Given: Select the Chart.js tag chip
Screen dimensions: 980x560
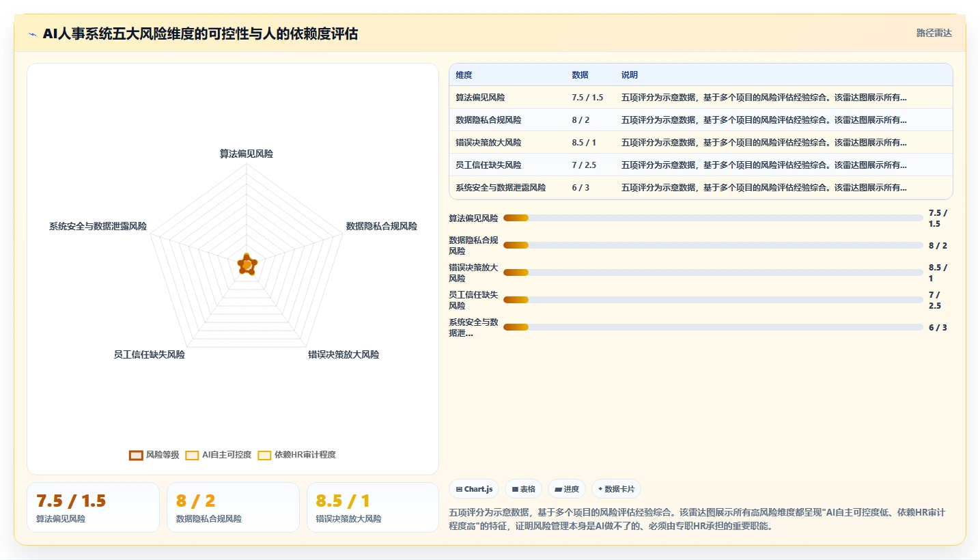Looking at the screenshot, I should [474, 489].
